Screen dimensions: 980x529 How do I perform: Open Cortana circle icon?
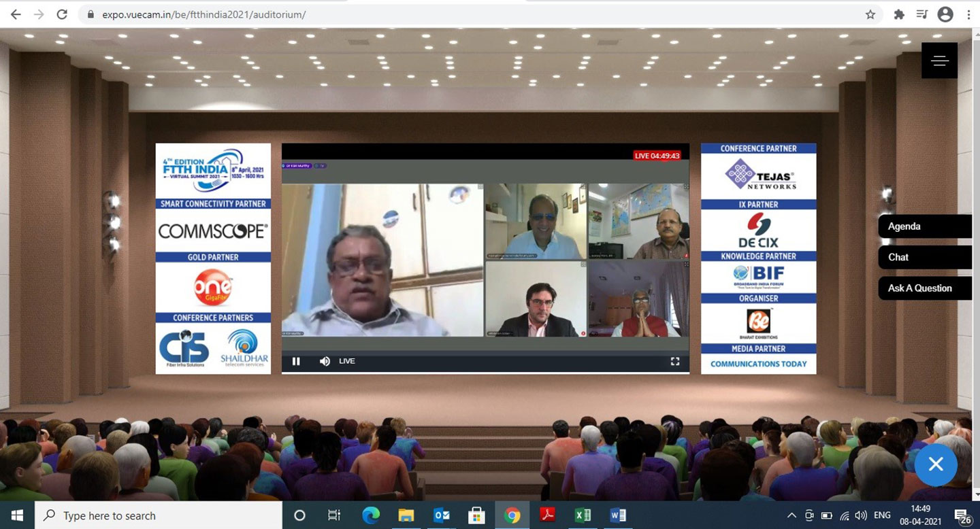(299, 515)
